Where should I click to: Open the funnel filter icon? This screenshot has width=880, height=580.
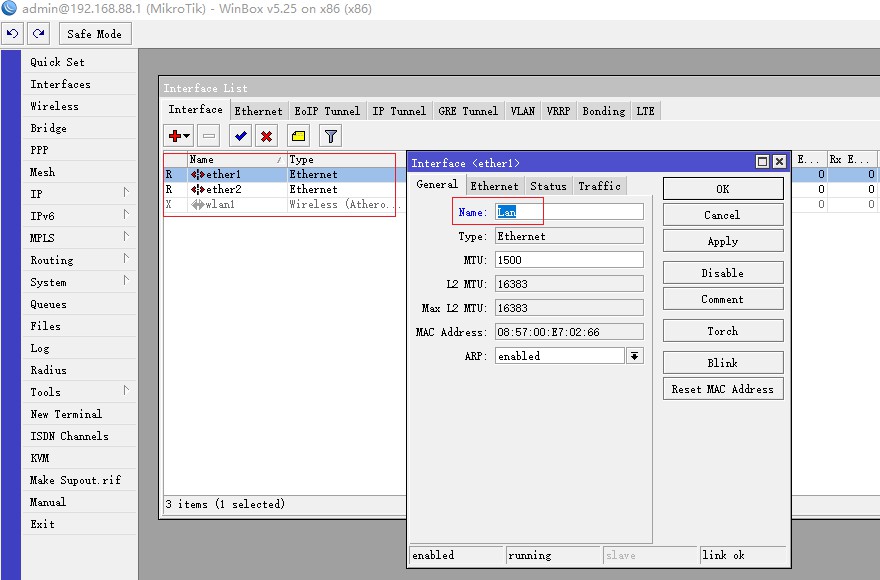point(330,136)
